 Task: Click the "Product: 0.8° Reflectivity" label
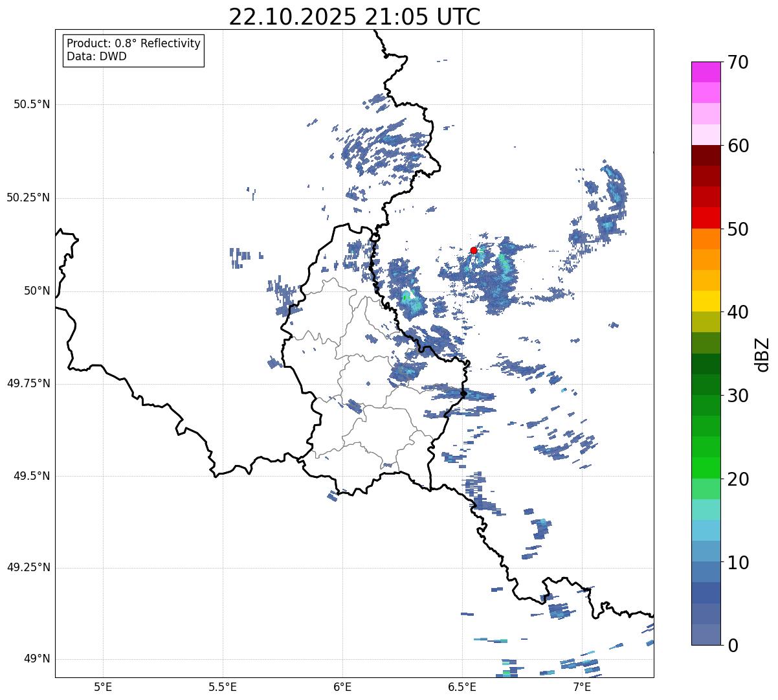click(134, 43)
